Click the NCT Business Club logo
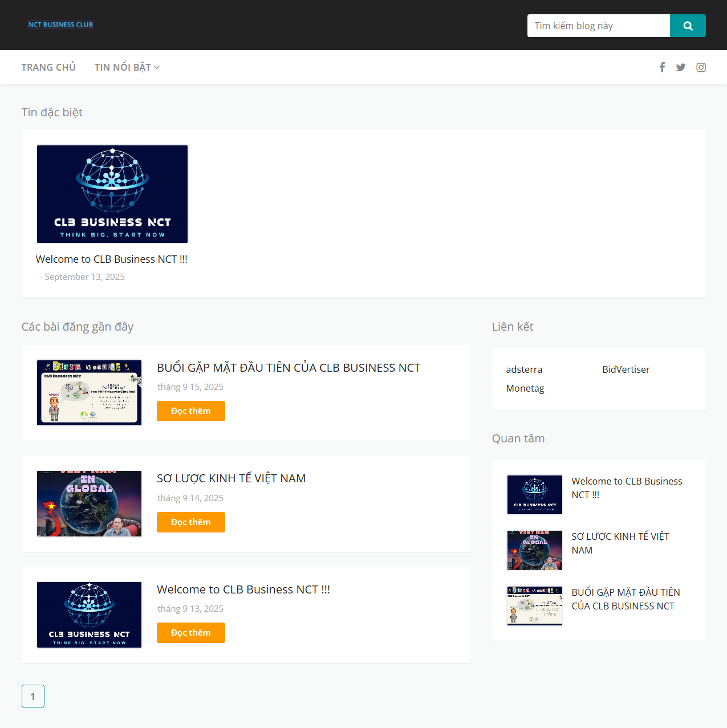 60,25
